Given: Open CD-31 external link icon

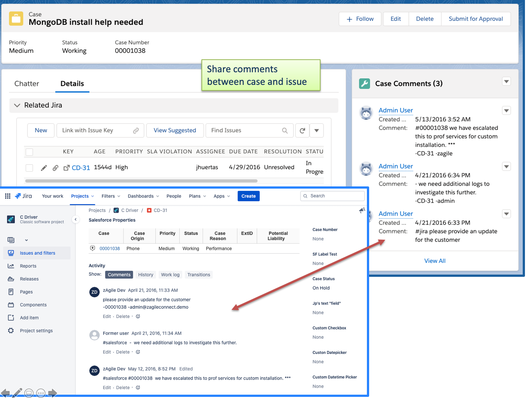Looking at the screenshot, I should point(66,168).
